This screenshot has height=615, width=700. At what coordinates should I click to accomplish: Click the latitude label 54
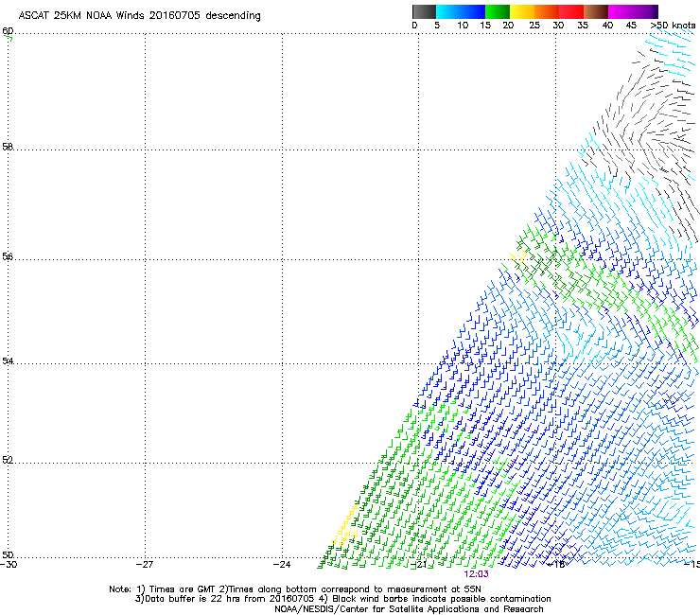(x=8, y=360)
